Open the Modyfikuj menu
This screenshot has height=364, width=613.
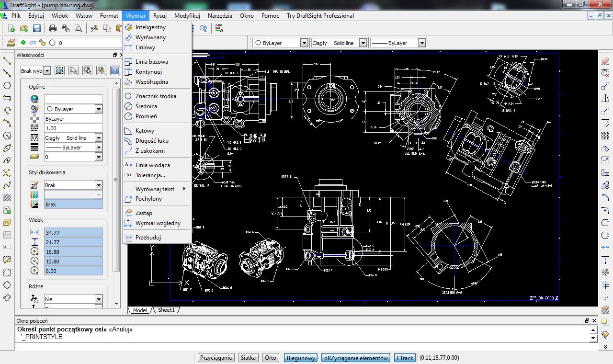click(x=187, y=15)
